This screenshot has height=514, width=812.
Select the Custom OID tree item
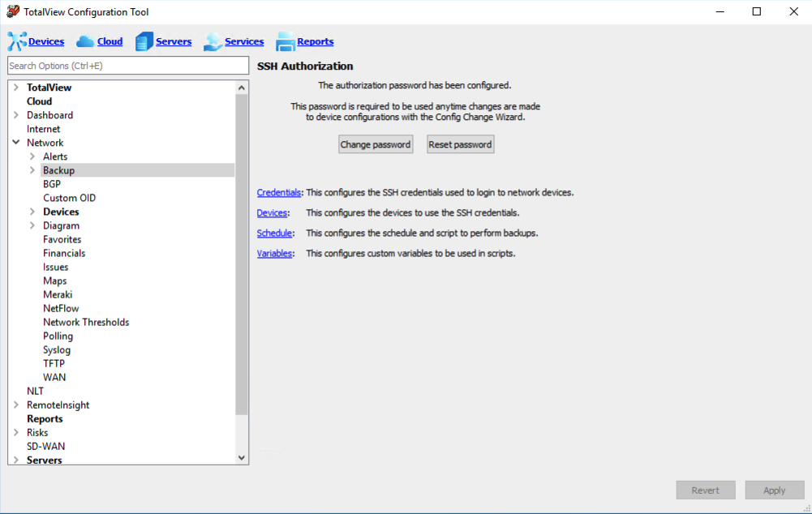click(70, 198)
